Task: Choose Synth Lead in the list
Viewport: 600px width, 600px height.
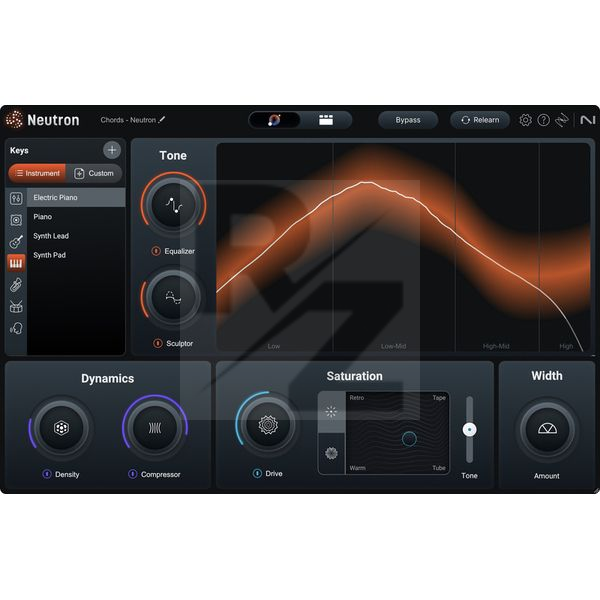Action: pos(76,236)
